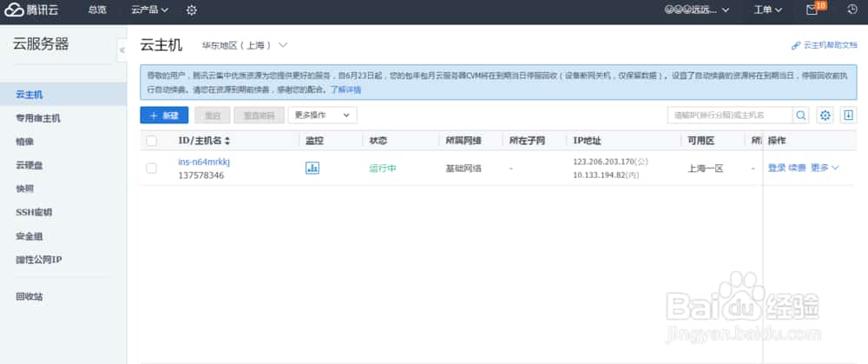Expand the 更多 menu in the row actions
The height and width of the screenshot is (364, 868).
point(825,169)
